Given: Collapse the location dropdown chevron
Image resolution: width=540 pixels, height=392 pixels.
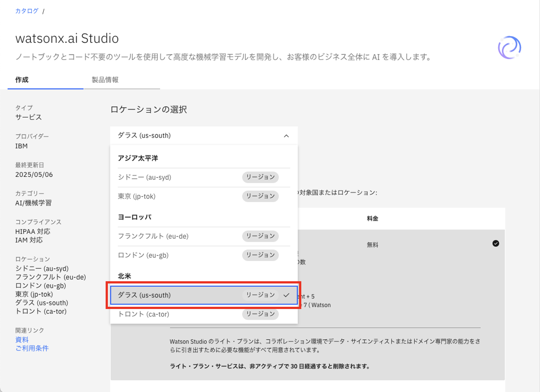Looking at the screenshot, I should coord(286,136).
